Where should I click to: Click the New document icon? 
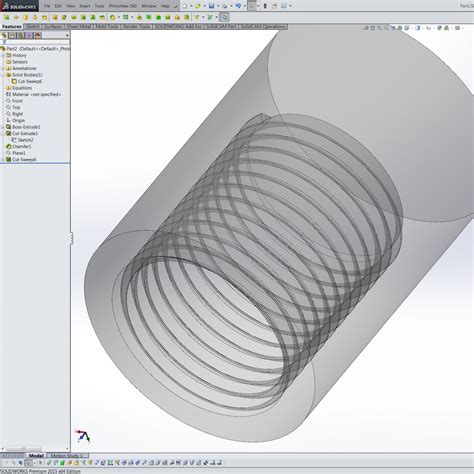point(184,6)
